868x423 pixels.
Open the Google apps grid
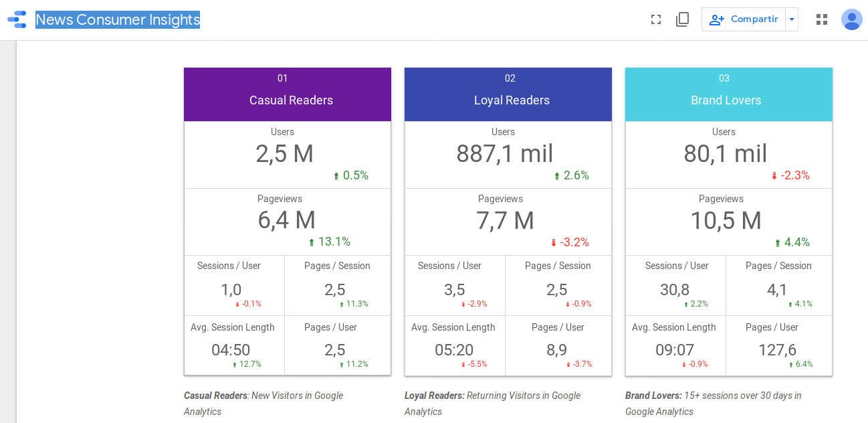point(822,19)
